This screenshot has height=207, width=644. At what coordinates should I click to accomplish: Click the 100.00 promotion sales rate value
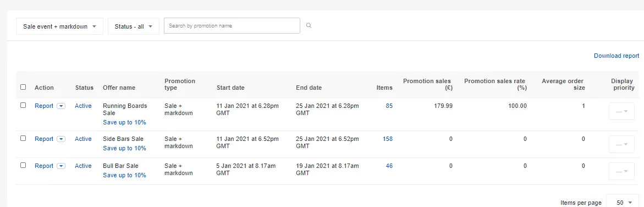point(517,106)
